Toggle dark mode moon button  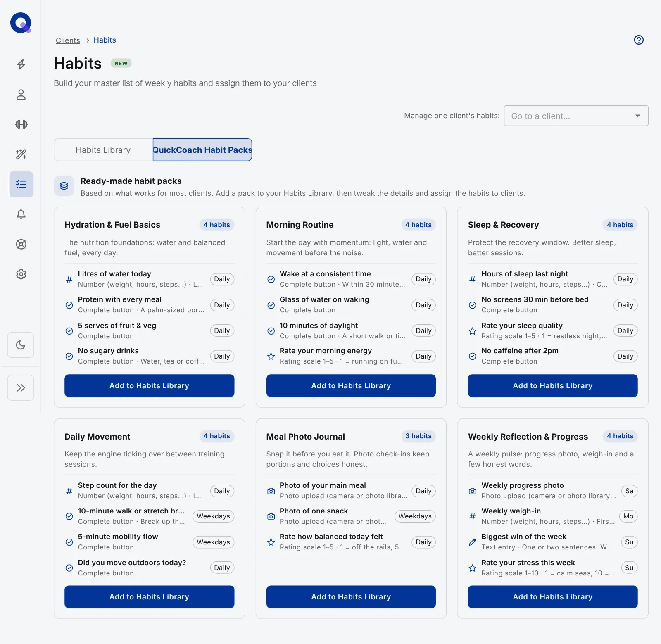pos(21,345)
